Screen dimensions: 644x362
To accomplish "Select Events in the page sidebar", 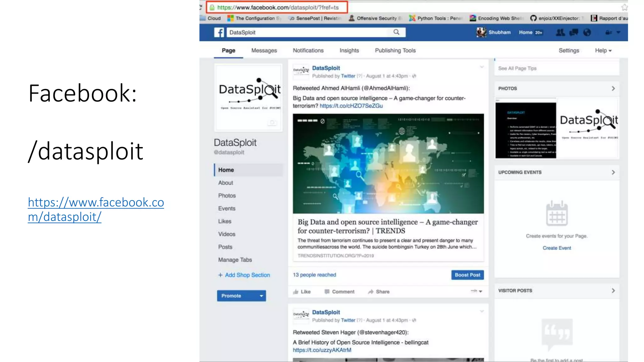I will pos(226,209).
